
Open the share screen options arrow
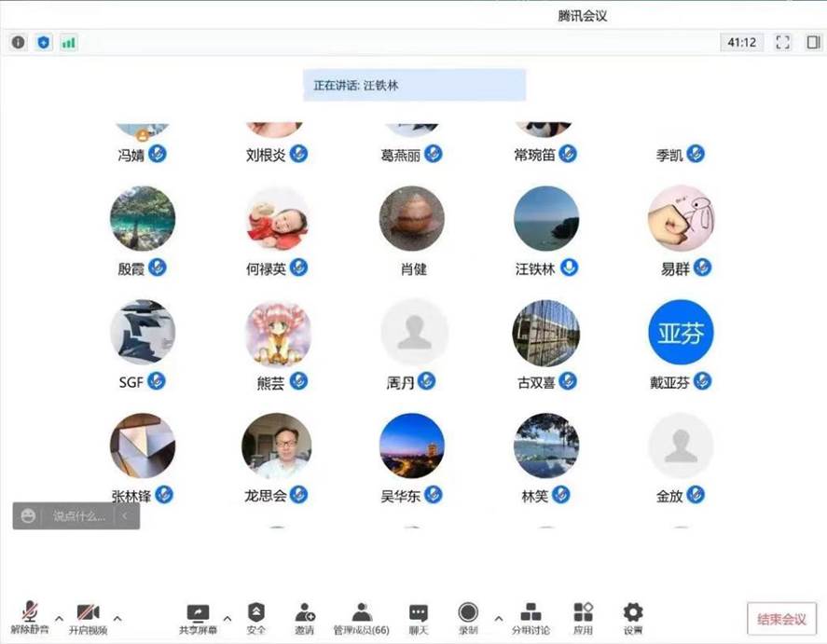pyautogui.click(x=227, y=618)
